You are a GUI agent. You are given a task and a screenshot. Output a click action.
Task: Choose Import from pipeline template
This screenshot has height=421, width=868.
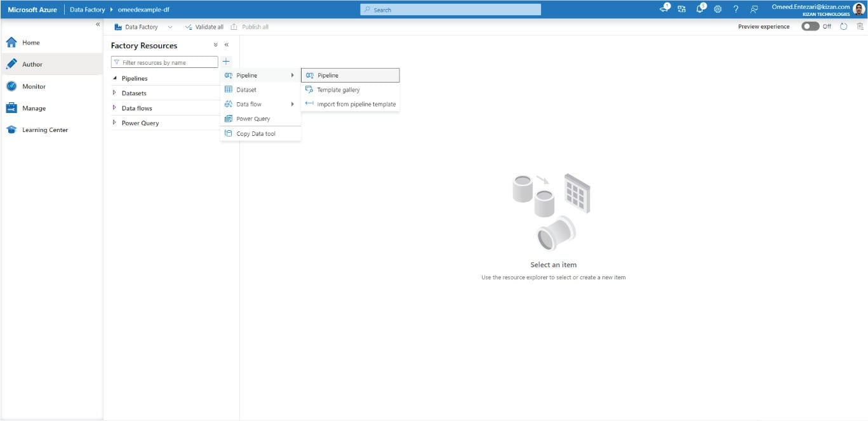(356, 104)
